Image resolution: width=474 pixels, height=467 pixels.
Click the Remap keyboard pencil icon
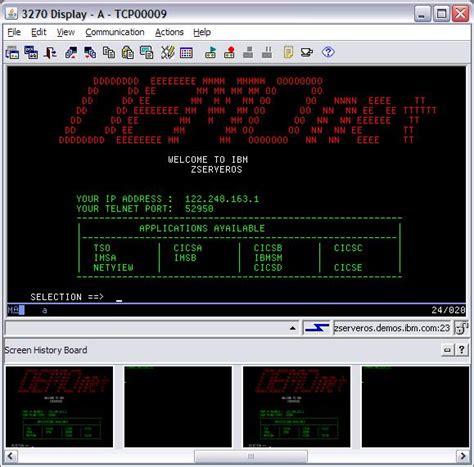point(168,53)
